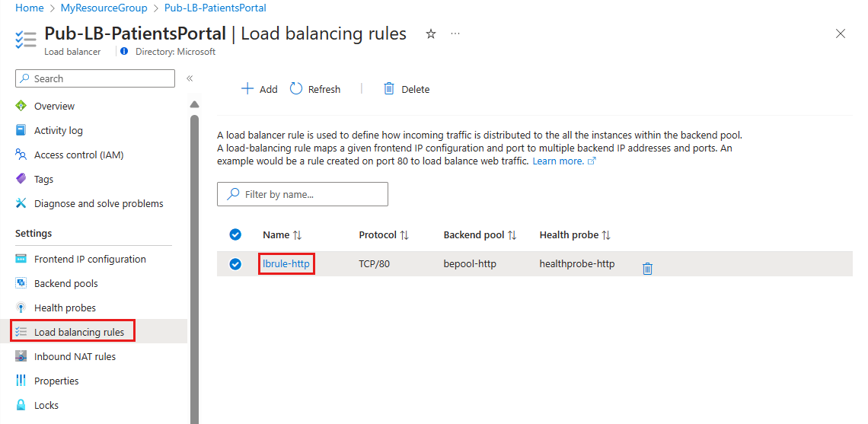Screen dimensions: 868x424
Task: Sort by Name column arrows
Action: pyautogui.click(x=297, y=235)
